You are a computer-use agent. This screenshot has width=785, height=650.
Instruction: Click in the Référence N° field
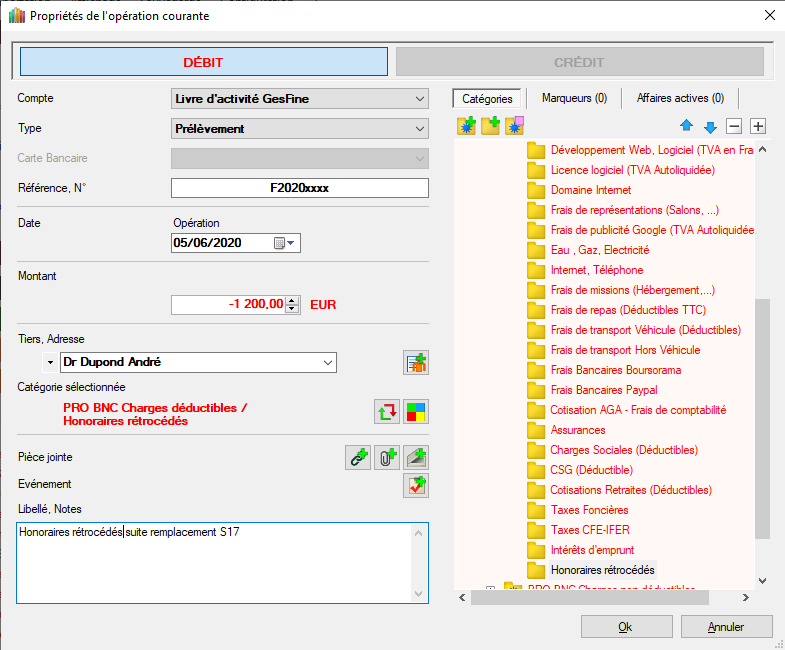[x=300, y=188]
